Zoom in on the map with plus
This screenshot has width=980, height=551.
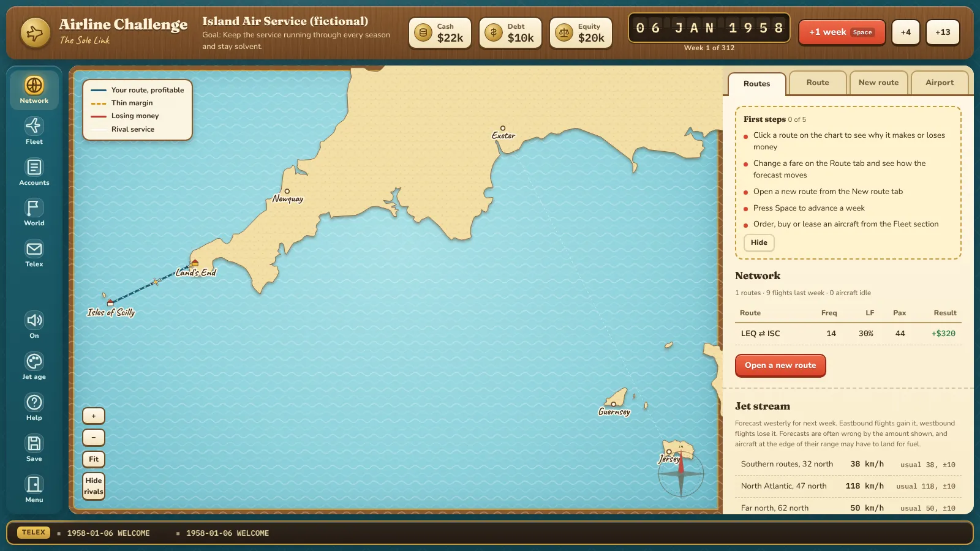click(94, 416)
